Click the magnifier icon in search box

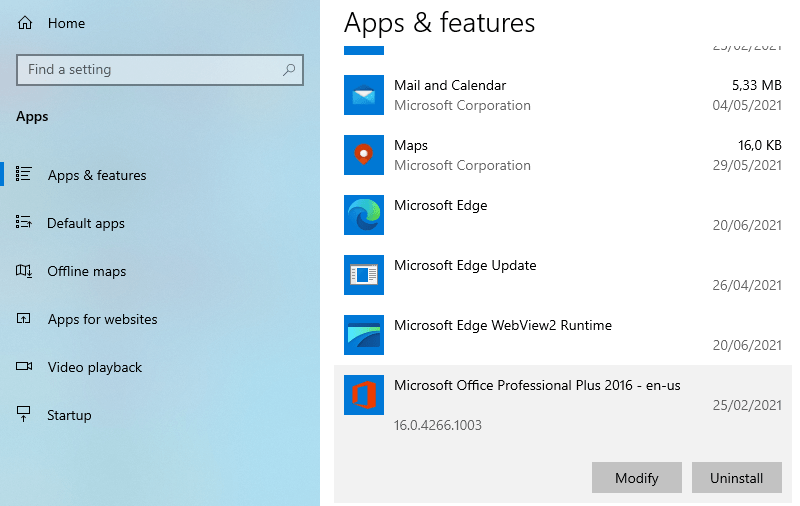click(289, 69)
